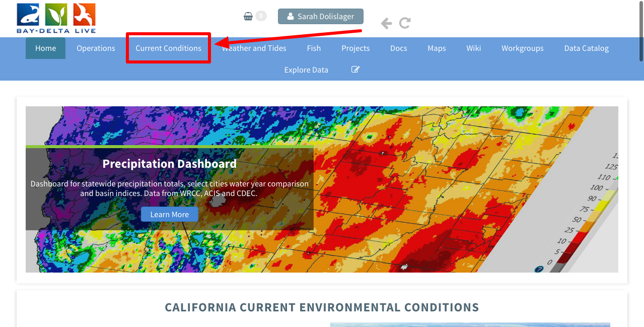Click the back arrow icon

click(x=386, y=23)
